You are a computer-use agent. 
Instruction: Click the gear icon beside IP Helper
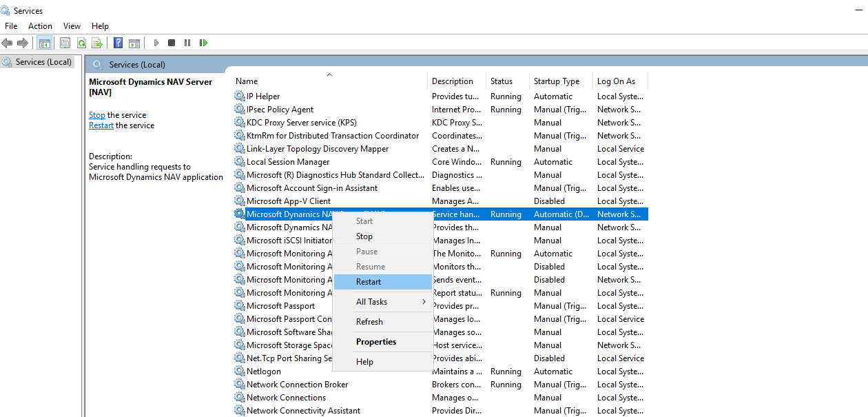tap(240, 96)
